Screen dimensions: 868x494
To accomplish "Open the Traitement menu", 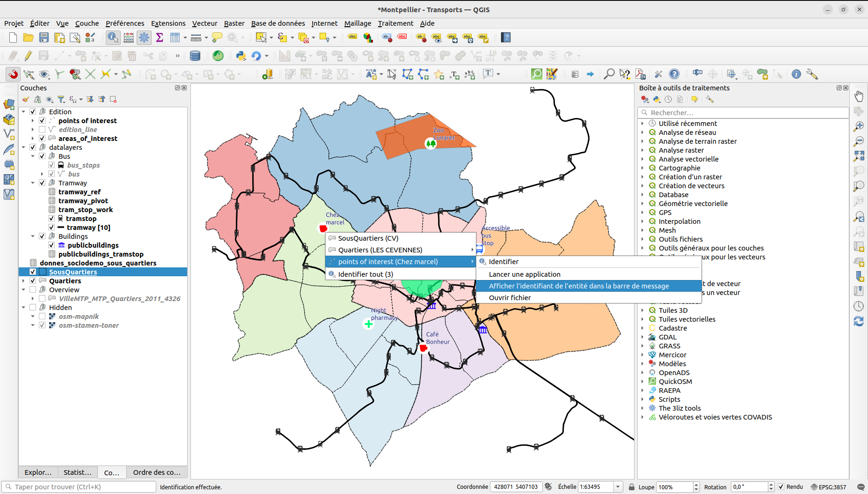I will [x=395, y=23].
